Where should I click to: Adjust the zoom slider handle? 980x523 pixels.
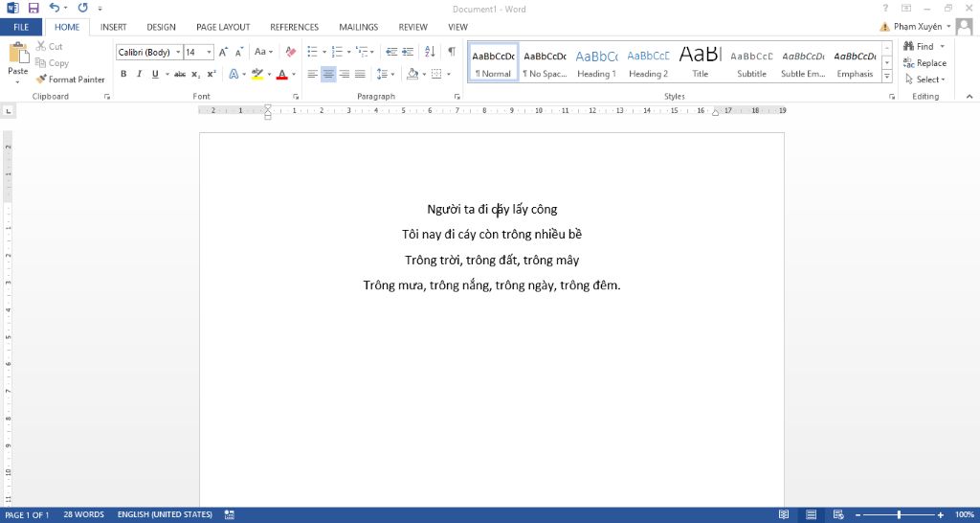(899, 515)
